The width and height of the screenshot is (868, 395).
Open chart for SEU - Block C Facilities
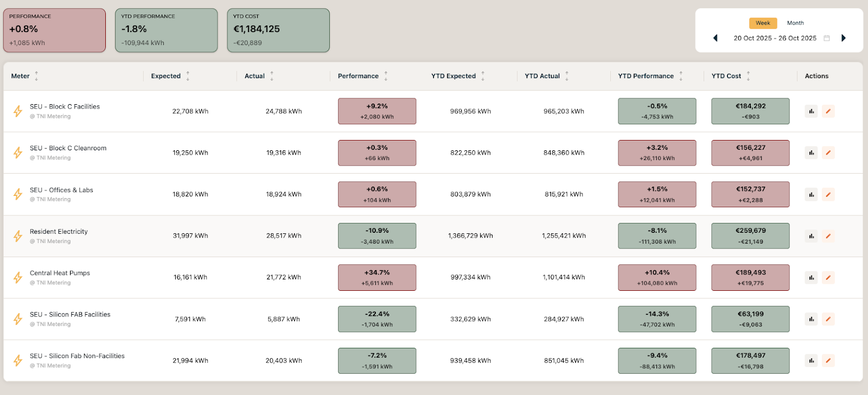click(811, 111)
